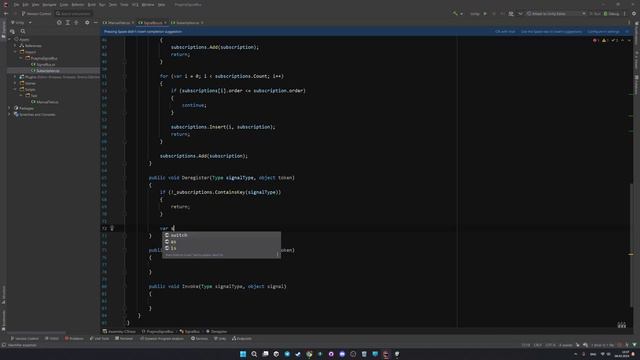Click the build hammer icon
Viewport: 640px width, 360px height.
tap(455, 13)
